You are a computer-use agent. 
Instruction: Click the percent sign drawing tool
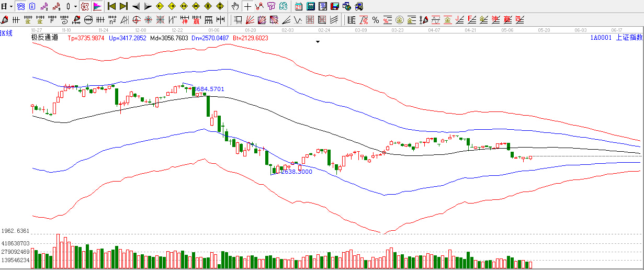point(375,20)
